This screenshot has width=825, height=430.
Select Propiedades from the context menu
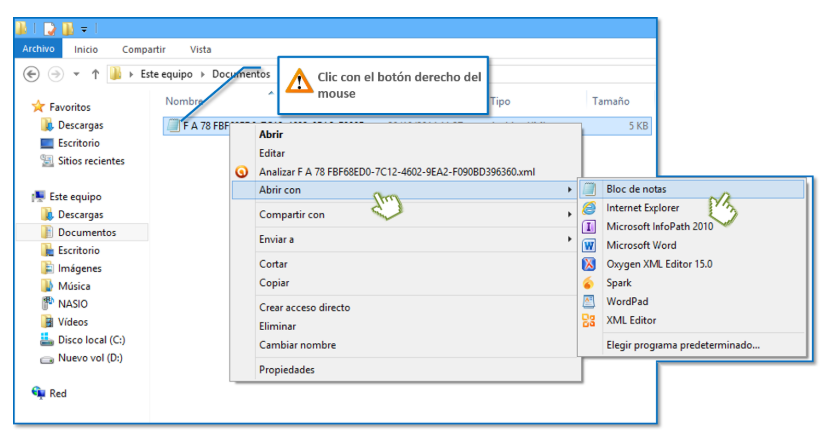coord(287,370)
